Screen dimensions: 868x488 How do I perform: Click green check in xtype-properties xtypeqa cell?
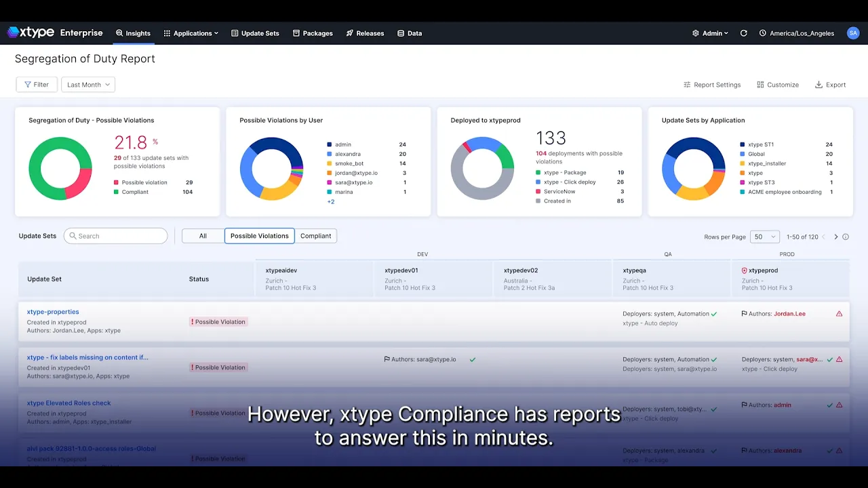pyautogui.click(x=714, y=314)
